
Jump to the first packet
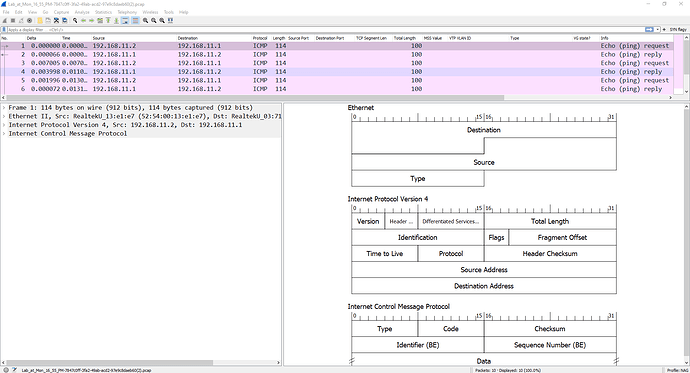click(x=108, y=20)
